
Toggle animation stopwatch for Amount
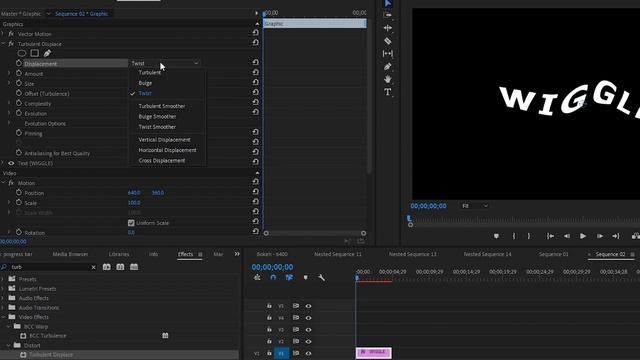[x=19, y=73]
